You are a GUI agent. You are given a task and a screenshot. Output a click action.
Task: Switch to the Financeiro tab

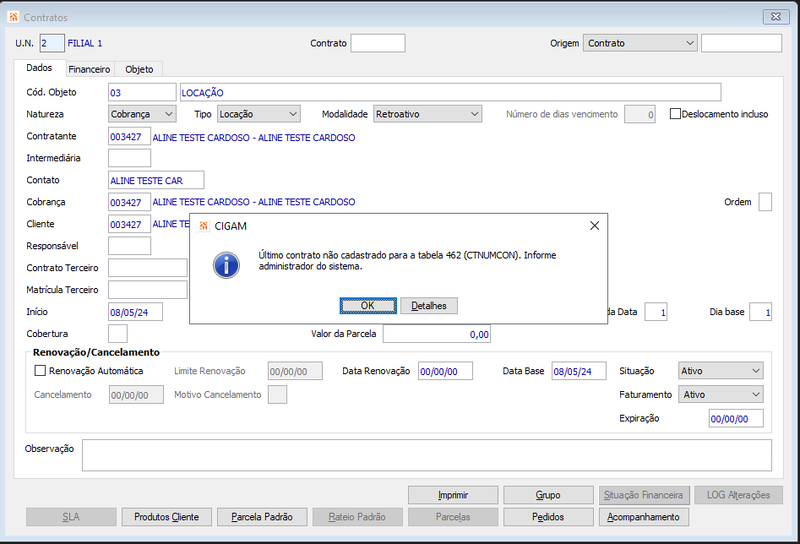[x=89, y=69]
